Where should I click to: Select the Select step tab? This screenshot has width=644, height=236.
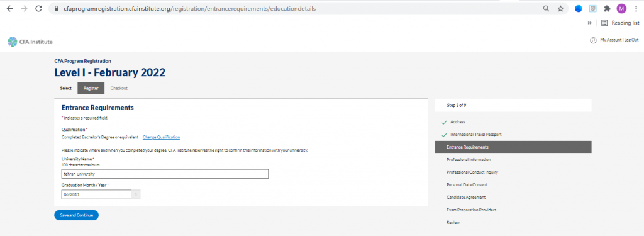point(65,88)
